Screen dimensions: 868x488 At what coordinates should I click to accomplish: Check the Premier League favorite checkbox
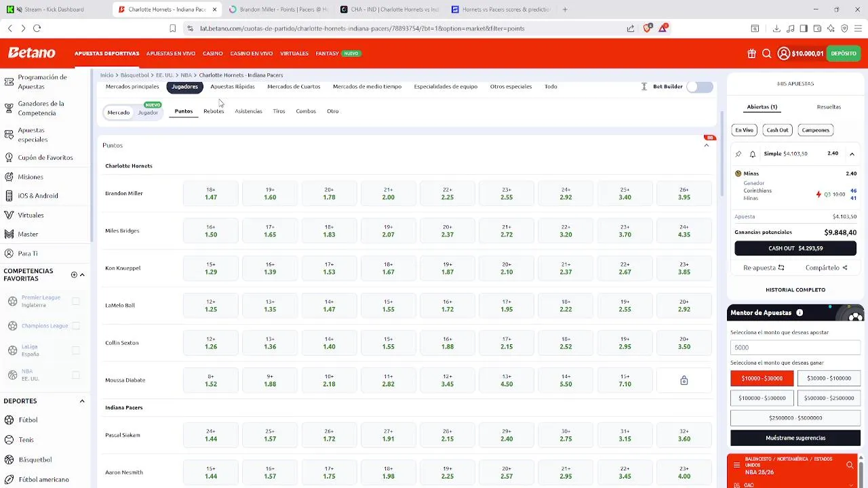[x=76, y=301]
